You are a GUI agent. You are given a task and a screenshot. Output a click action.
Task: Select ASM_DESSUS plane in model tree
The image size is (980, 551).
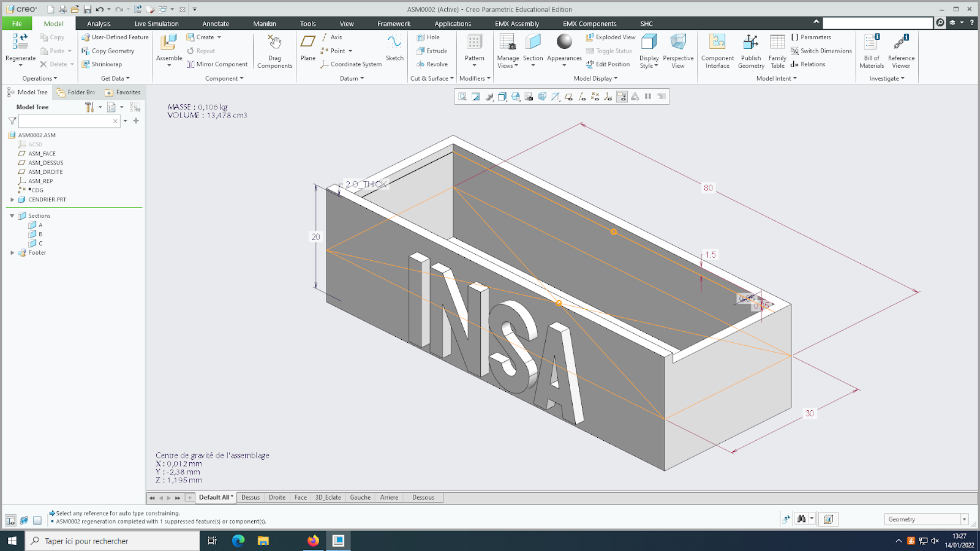[45, 163]
